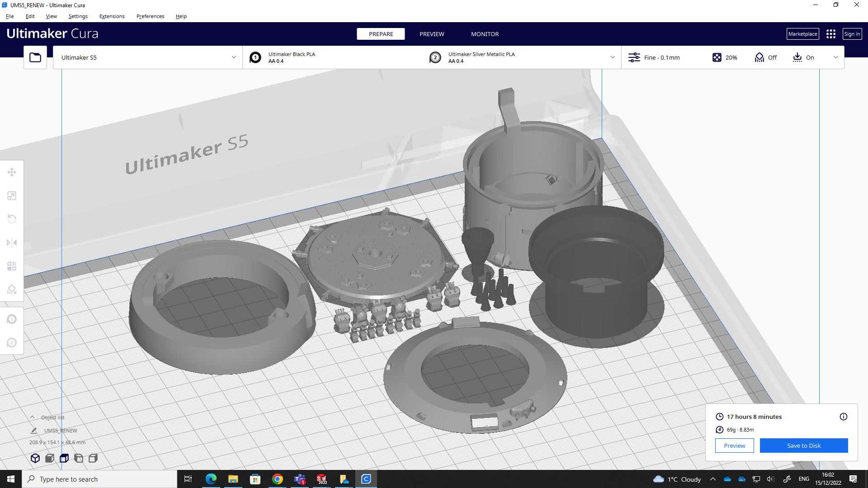This screenshot has height=488, width=868.
Task: Open Google Chrome from the taskbar
Action: (278, 479)
